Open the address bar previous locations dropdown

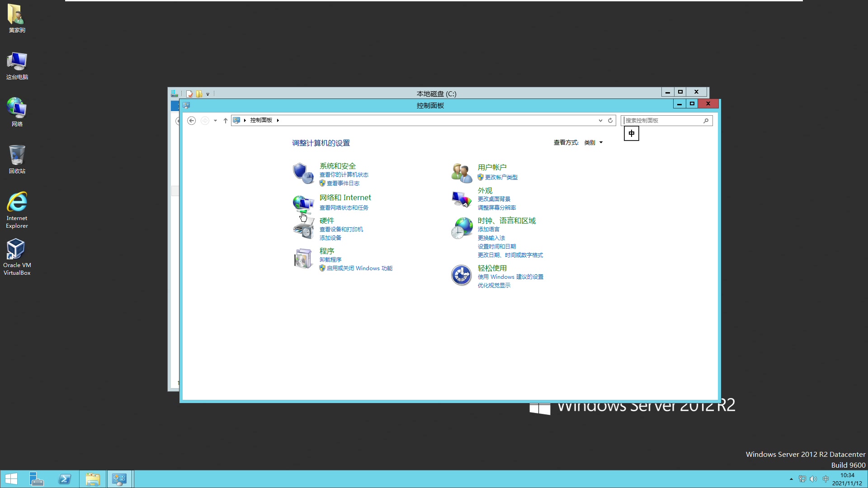600,121
